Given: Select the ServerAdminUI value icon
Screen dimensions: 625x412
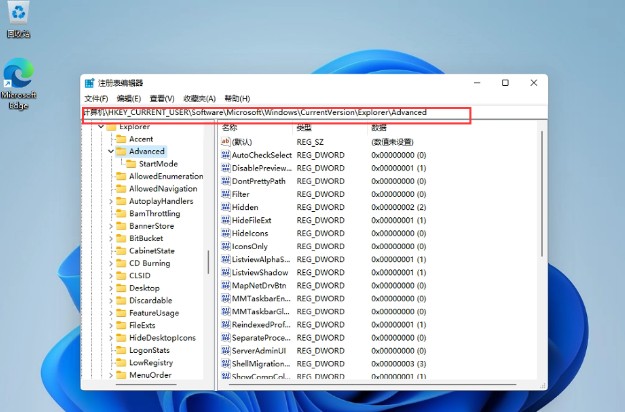Looking at the screenshot, I should [x=226, y=351].
